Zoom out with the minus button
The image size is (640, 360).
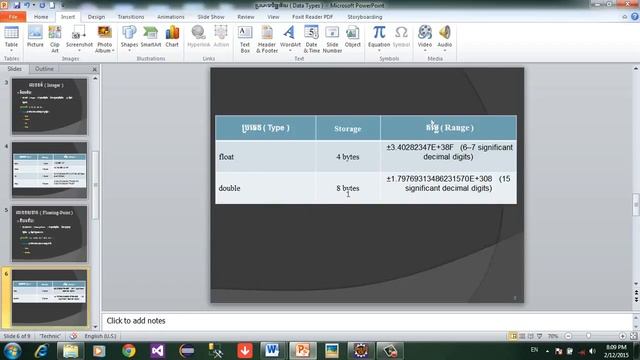coord(568,336)
